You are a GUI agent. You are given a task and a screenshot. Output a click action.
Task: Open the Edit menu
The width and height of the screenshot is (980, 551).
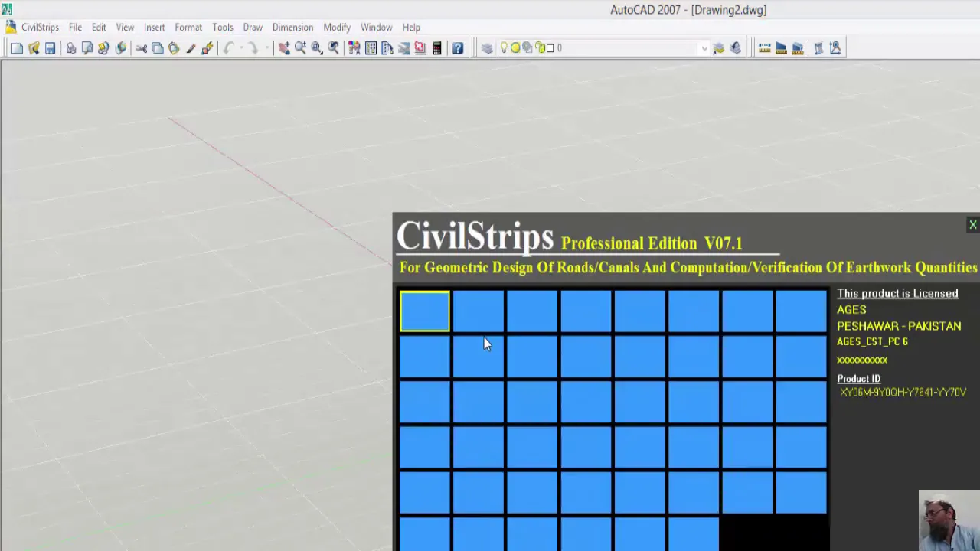pos(99,28)
